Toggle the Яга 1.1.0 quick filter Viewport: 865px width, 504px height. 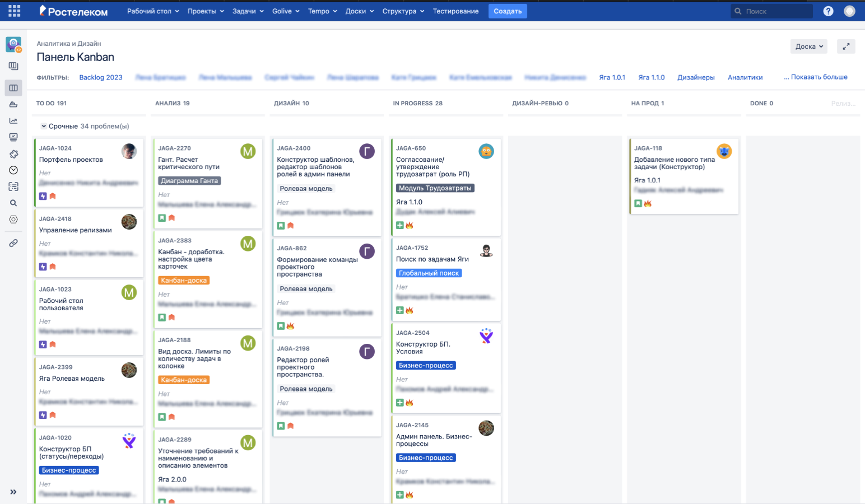coord(652,77)
